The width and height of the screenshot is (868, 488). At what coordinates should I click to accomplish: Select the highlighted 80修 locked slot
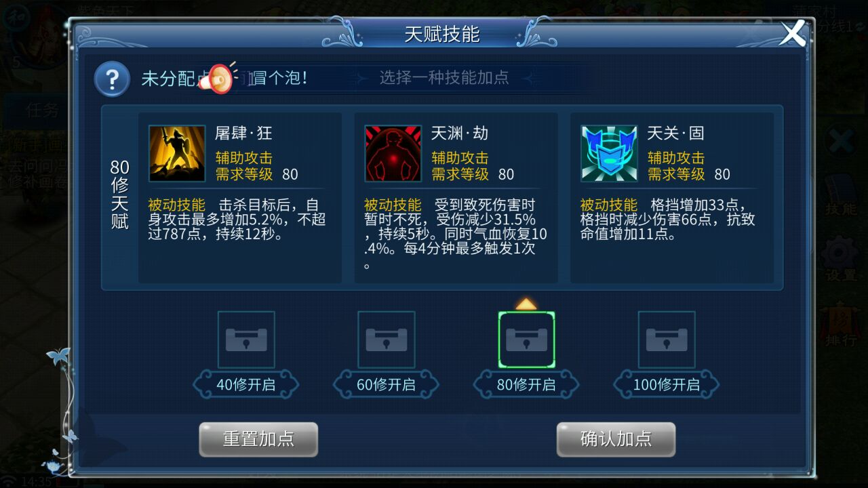(526, 340)
